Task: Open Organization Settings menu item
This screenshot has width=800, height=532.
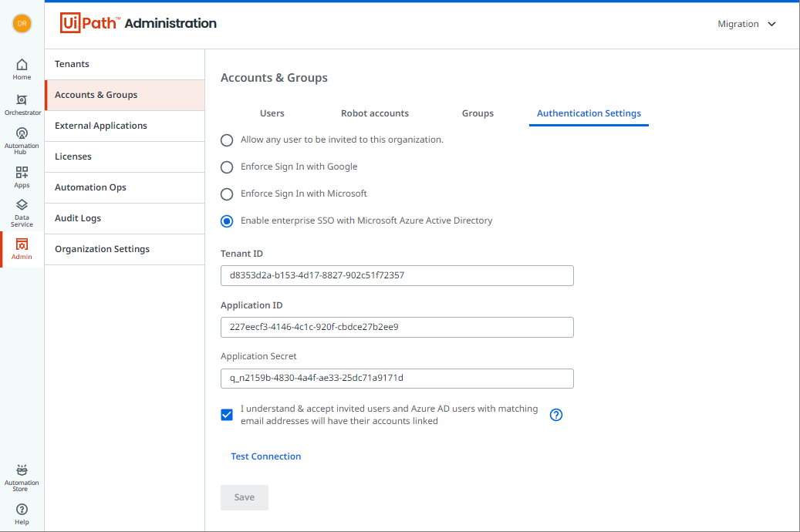Action: [x=125, y=249]
